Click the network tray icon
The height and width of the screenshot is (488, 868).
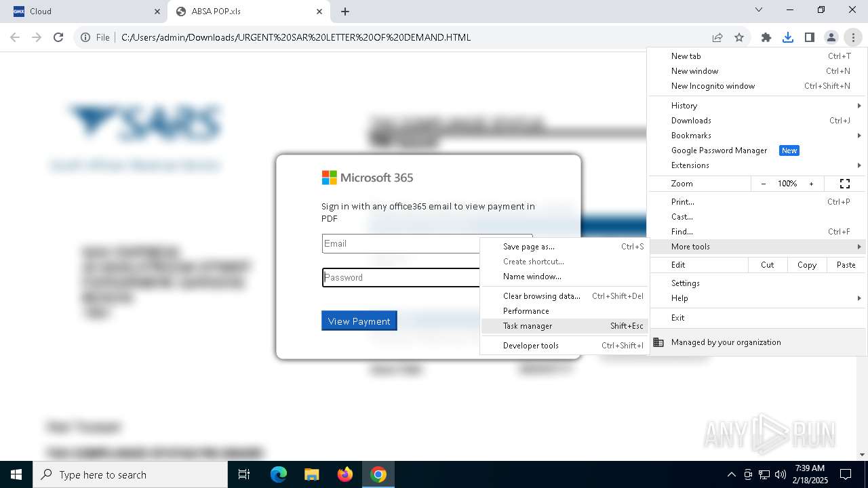tap(764, 474)
